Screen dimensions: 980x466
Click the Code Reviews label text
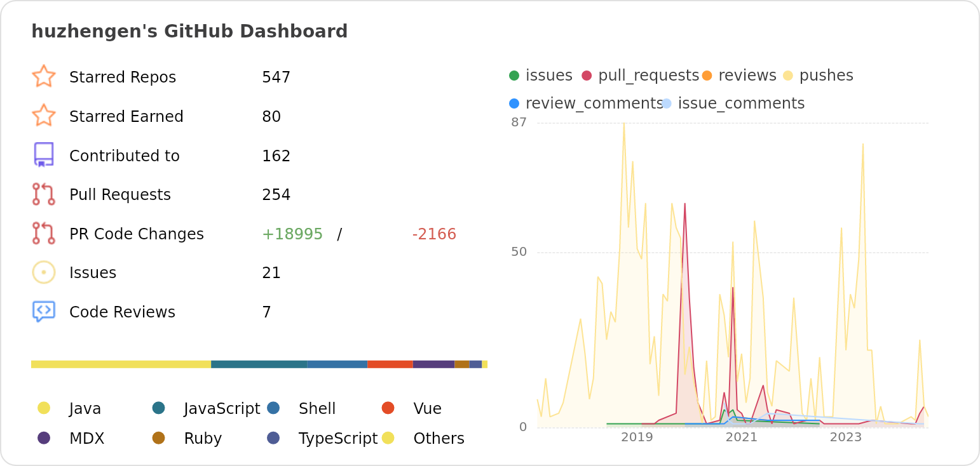[122, 312]
